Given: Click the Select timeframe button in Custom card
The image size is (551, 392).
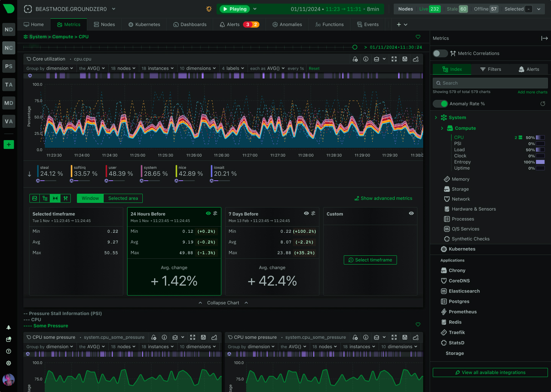Looking at the screenshot, I should (370, 260).
